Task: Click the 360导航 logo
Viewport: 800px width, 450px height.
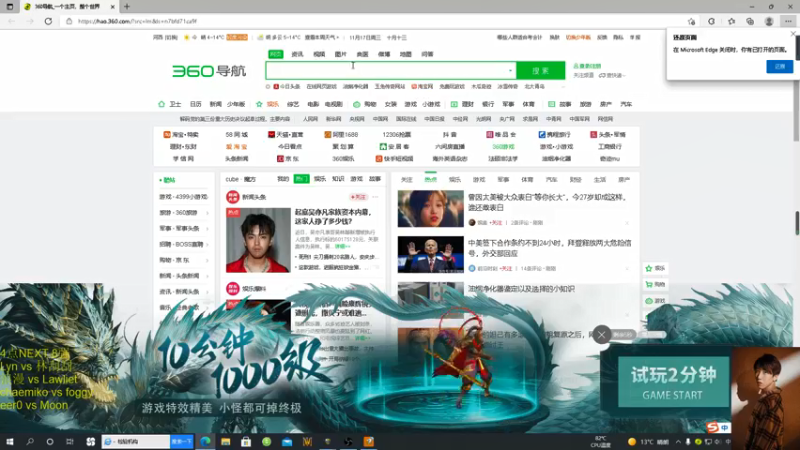Action: [x=209, y=71]
